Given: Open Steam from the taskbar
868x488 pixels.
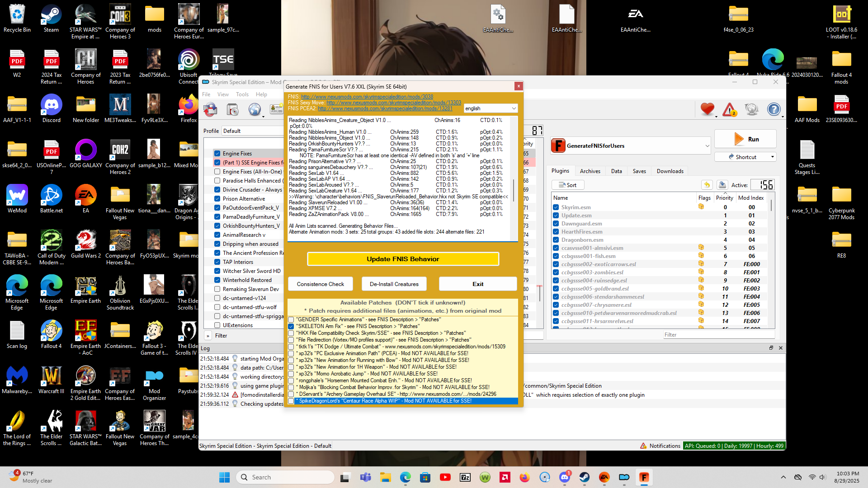Looking at the screenshot, I should tap(584, 477).
